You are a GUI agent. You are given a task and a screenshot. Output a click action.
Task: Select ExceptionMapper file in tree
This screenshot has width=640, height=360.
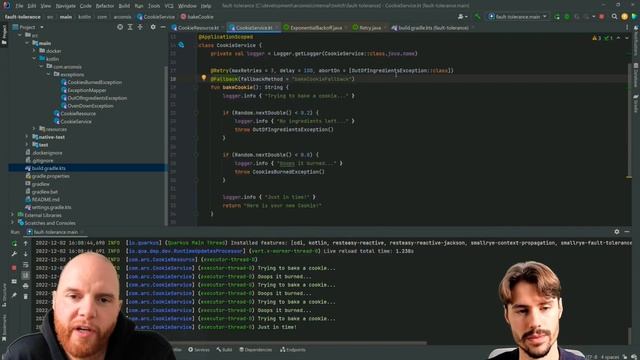(83, 90)
